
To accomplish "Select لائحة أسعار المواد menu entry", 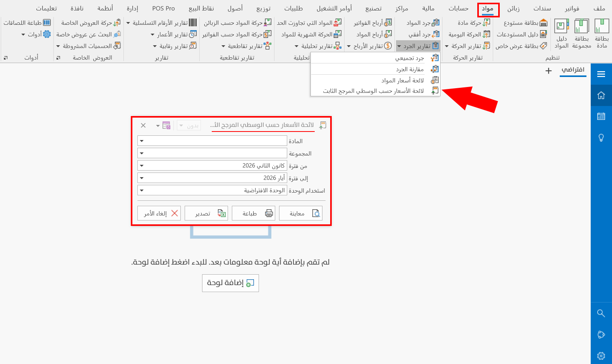I will [x=375, y=80].
